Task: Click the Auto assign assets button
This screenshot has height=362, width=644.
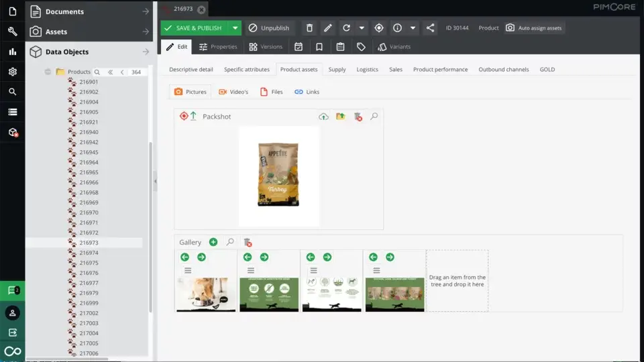Action: click(534, 28)
